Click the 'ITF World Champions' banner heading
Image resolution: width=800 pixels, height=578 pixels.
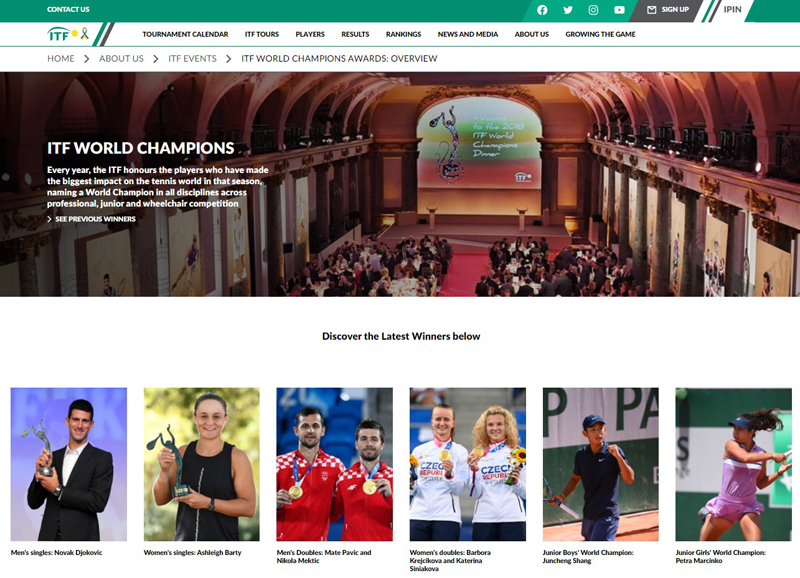141,148
